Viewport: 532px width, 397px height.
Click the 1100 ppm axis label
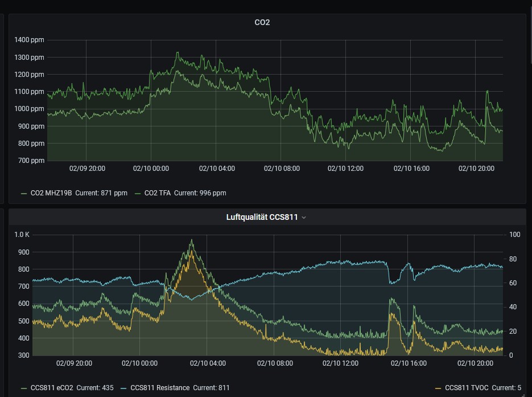click(x=29, y=92)
